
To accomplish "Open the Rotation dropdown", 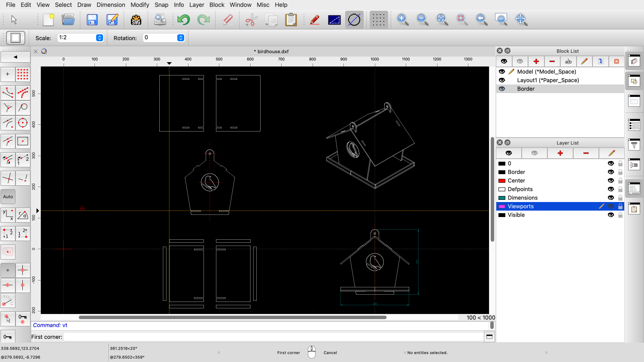I will 181,38.
